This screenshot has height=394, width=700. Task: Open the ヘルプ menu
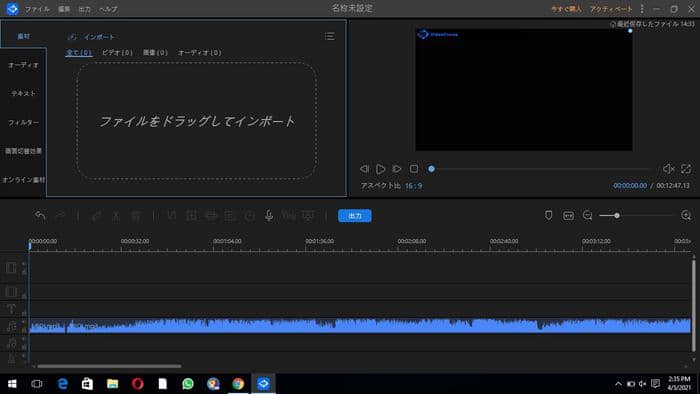tap(108, 9)
